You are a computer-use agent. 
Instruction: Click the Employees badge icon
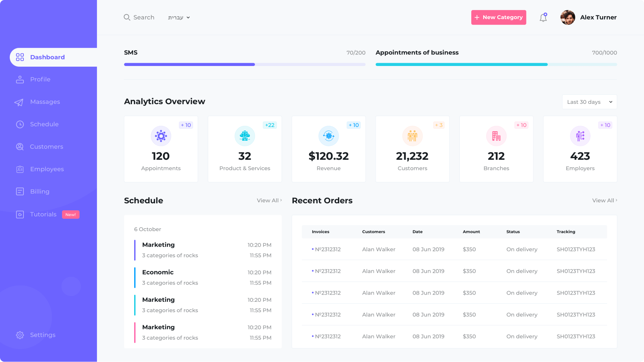click(x=20, y=169)
